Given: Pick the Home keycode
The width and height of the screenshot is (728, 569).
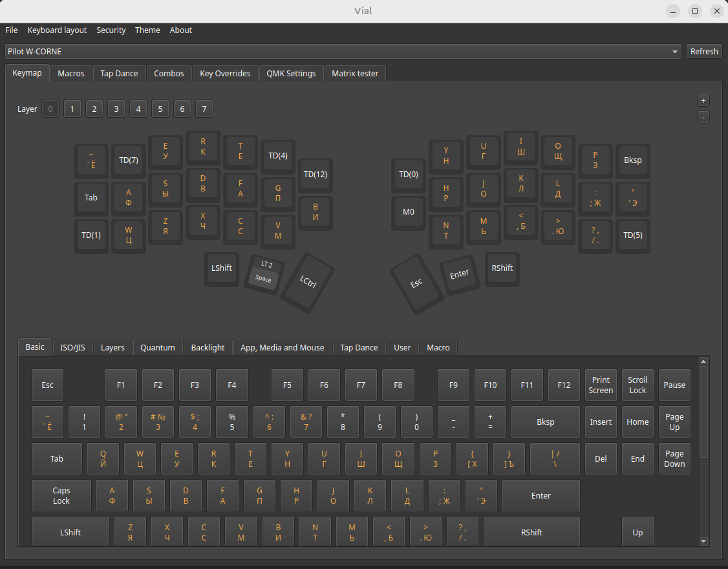Looking at the screenshot, I should click(637, 422).
